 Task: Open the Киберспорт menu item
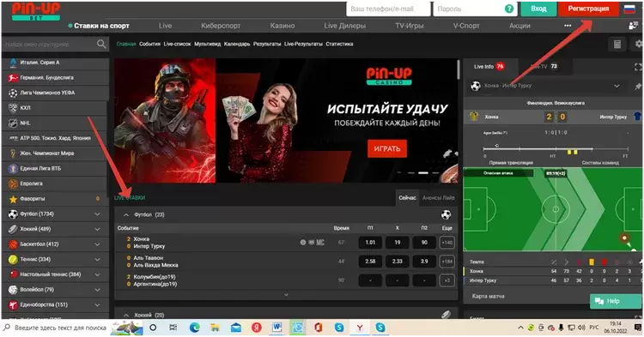(x=221, y=26)
